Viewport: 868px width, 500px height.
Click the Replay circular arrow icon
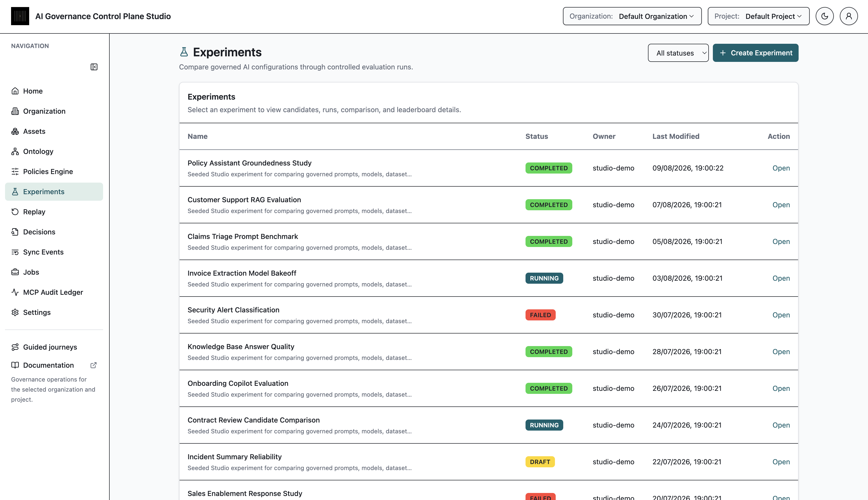tap(15, 212)
